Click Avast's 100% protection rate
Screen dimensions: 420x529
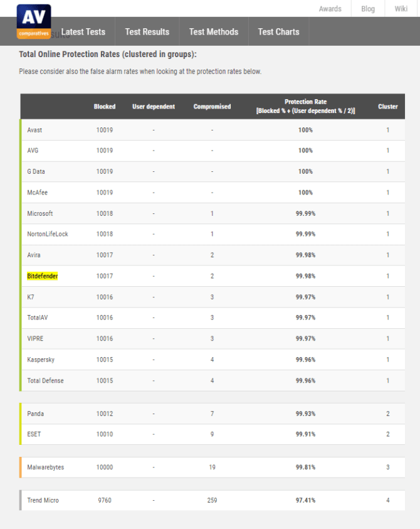coord(305,131)
